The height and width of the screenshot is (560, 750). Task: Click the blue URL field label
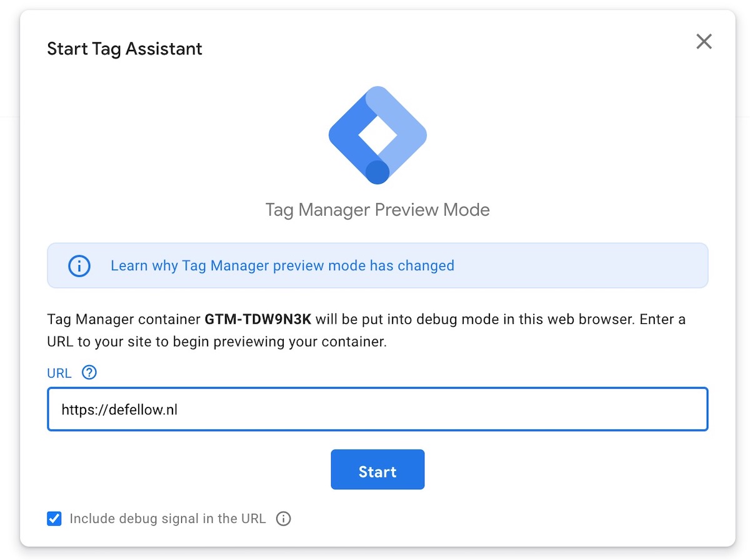click(x=59, y=373)
